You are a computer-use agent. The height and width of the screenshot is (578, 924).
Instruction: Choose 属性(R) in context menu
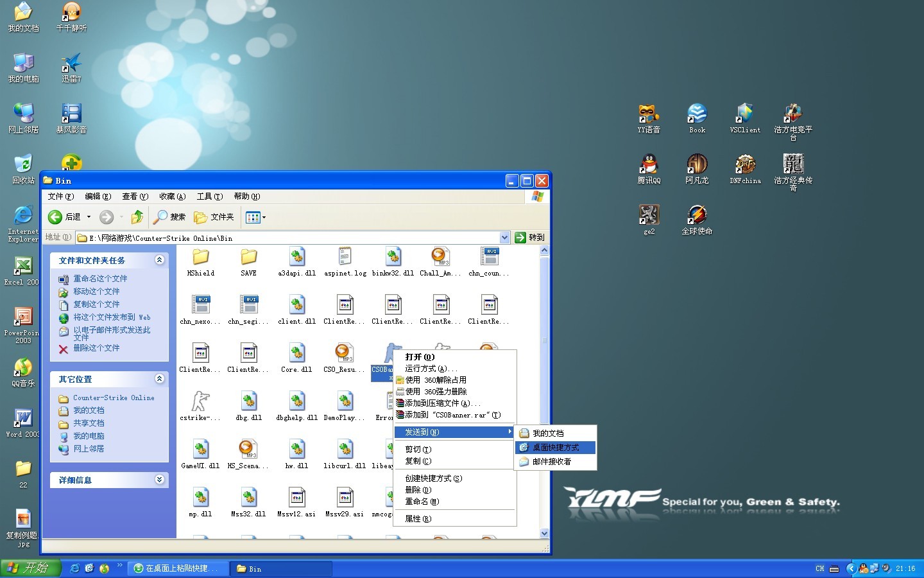pyautogui.click(x=455, y=519)
